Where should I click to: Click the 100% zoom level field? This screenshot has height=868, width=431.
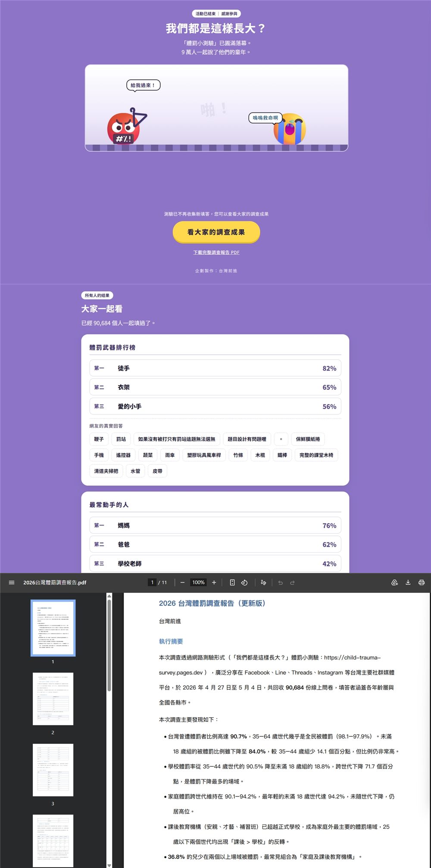point(198,582)
